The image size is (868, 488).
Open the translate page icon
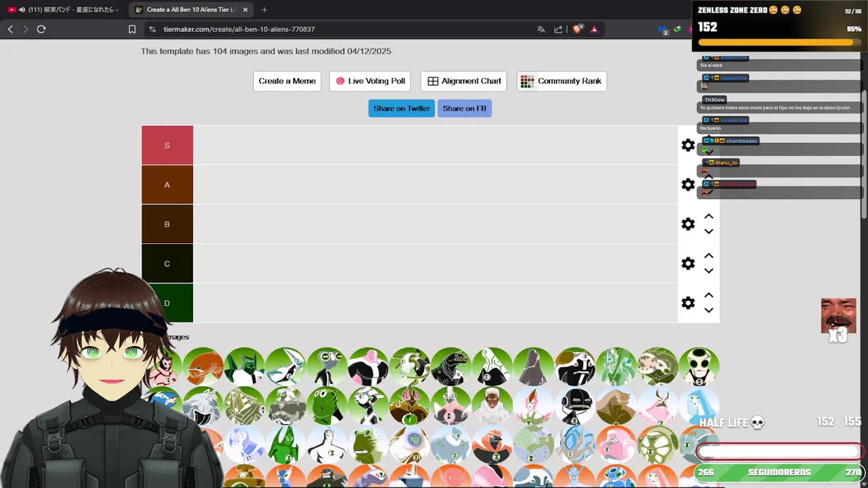pos(541,29)
